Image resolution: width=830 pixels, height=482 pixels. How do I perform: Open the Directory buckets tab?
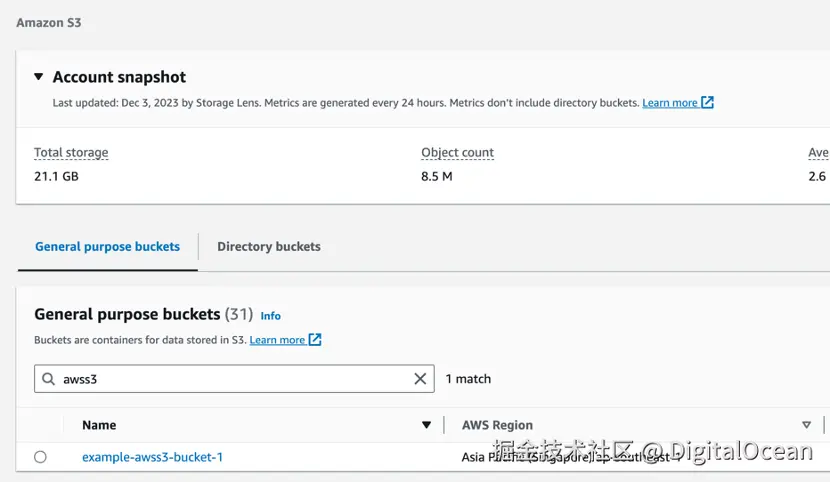269,246
